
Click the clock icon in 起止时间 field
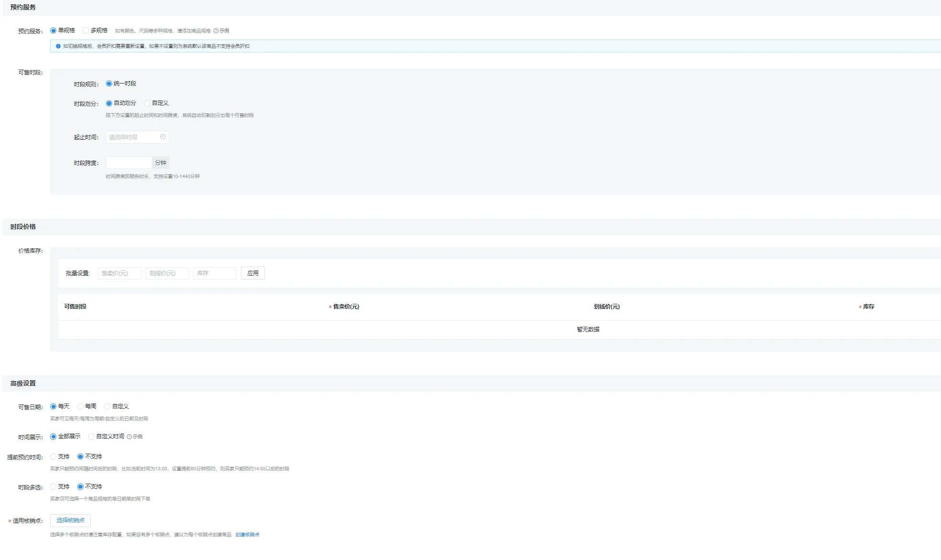pos(163,137)
